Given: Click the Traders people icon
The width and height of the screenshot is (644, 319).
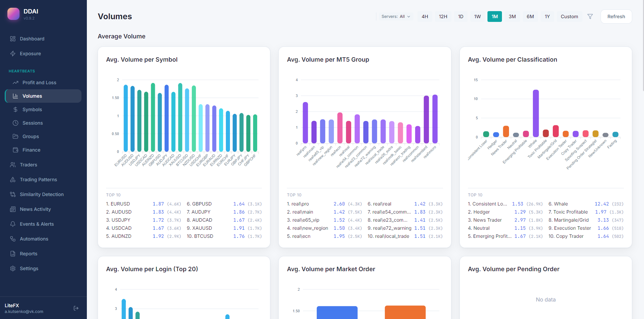Looking at the screenshot, I should [13, 165].
